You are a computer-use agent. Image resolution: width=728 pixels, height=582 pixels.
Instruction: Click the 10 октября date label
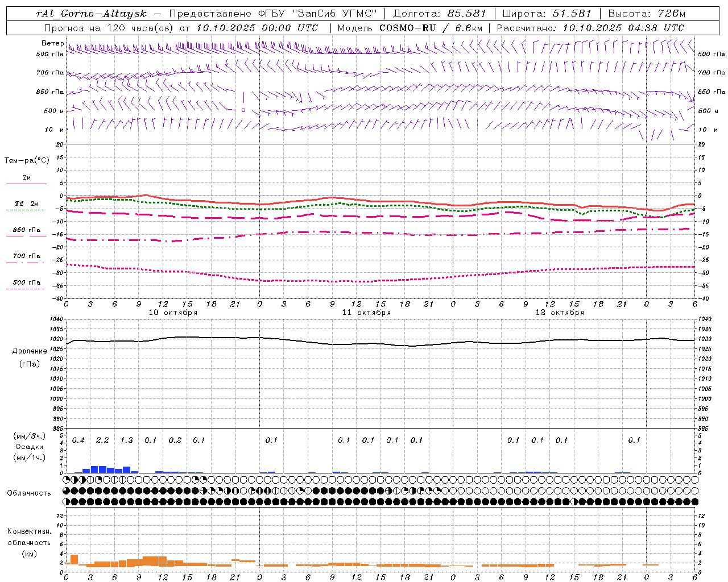click(x=173, y=313)
